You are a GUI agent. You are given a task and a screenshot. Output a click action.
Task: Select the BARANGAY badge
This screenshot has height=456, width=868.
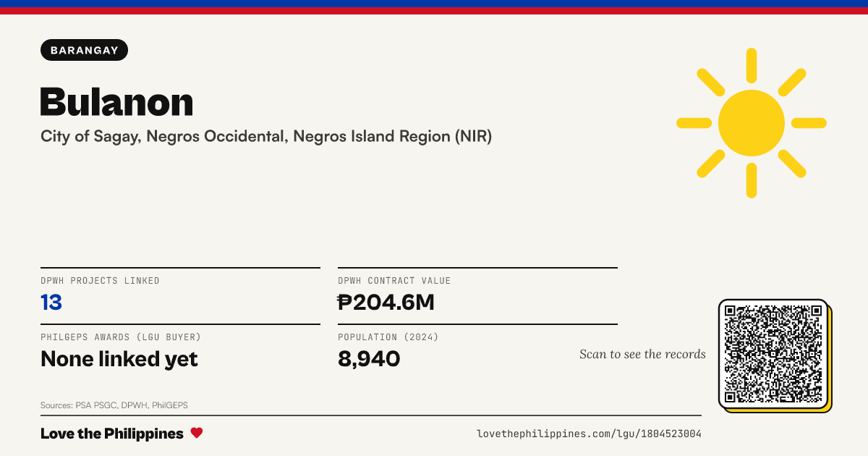coord(85,50)
